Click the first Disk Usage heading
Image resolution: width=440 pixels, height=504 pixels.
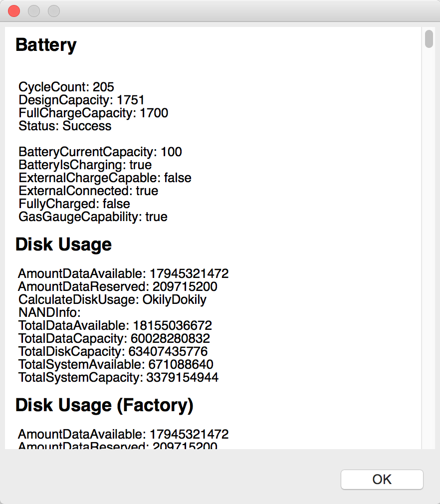[63, 245]
